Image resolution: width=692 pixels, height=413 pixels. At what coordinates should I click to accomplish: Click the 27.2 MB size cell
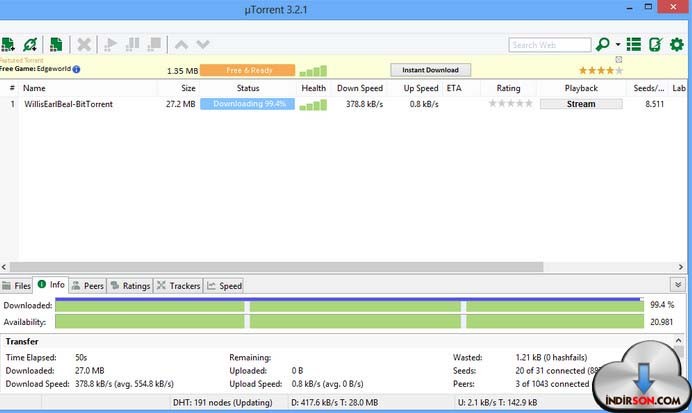(x=181, y=104)
